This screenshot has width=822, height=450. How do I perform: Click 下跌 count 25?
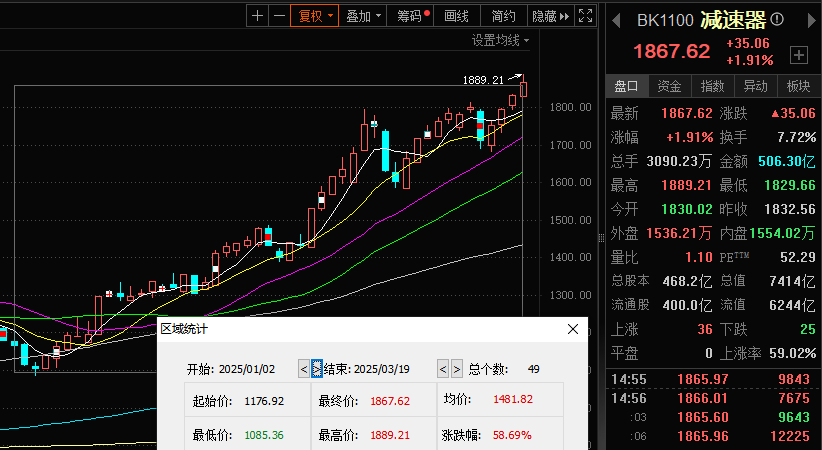pos(808,329)
